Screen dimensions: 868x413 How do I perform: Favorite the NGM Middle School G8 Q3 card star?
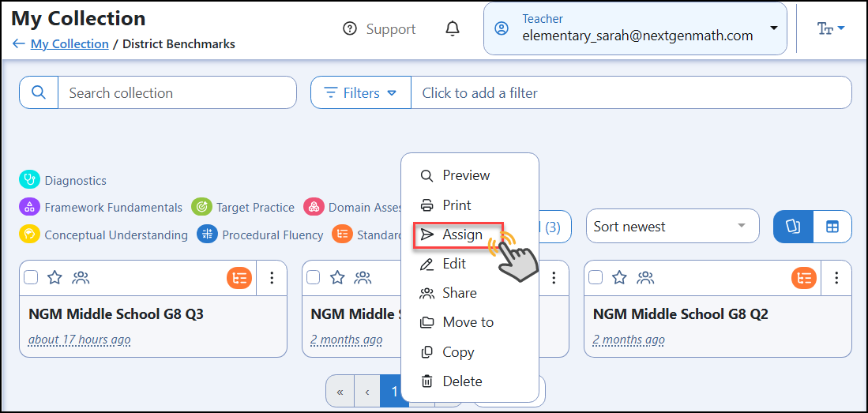coord(54,277)
